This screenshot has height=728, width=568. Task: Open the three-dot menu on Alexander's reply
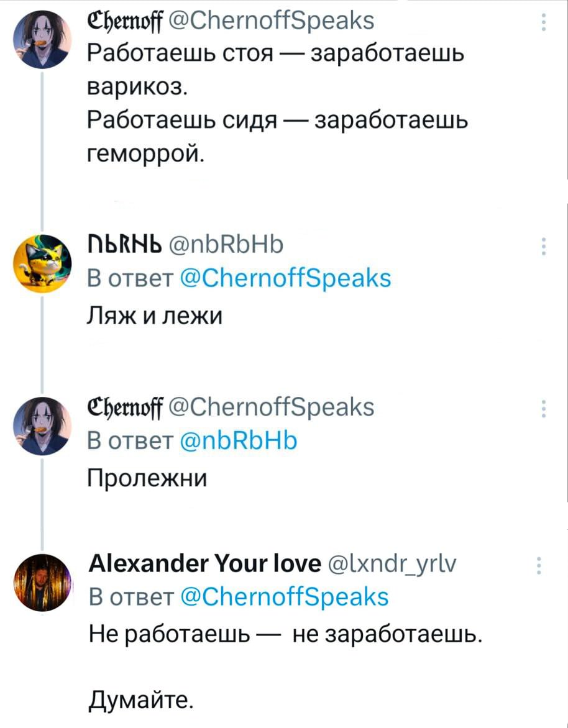[x=539, y=566]
